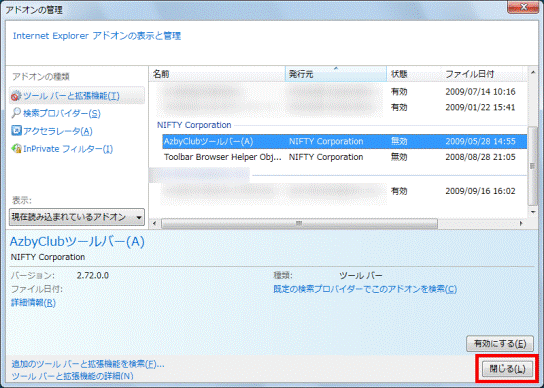Sort by 状態 column header
Screen dimensions: 544x388
[x=414, y=74]
